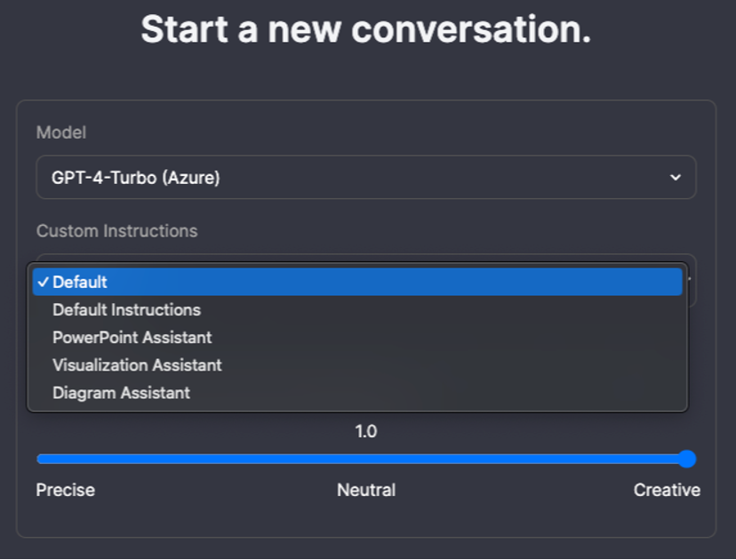Screen dimensions: 736x560
Task: Click the Precise label
Action: 65,490
